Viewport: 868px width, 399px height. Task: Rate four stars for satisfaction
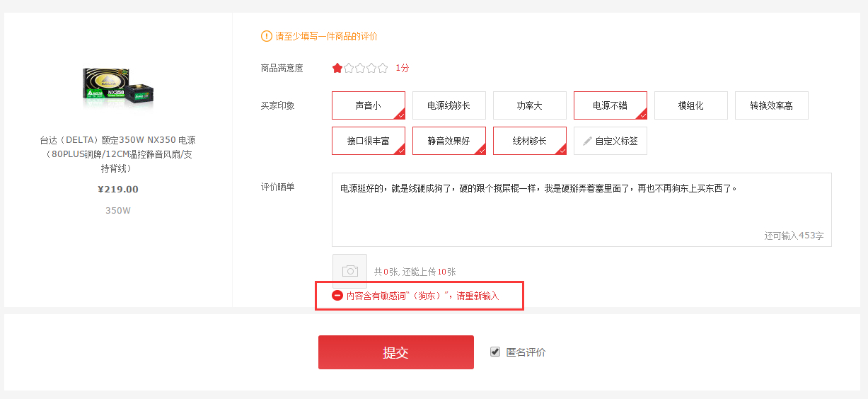[371, 68]
